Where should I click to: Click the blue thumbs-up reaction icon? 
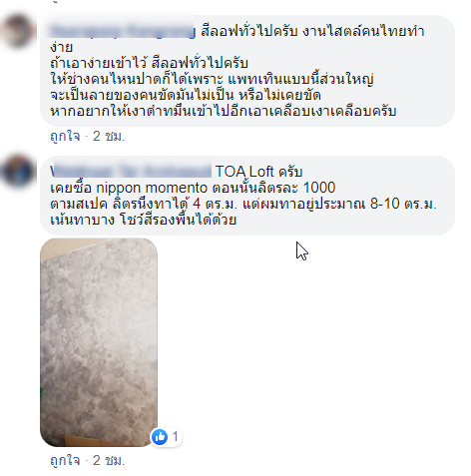160,436
